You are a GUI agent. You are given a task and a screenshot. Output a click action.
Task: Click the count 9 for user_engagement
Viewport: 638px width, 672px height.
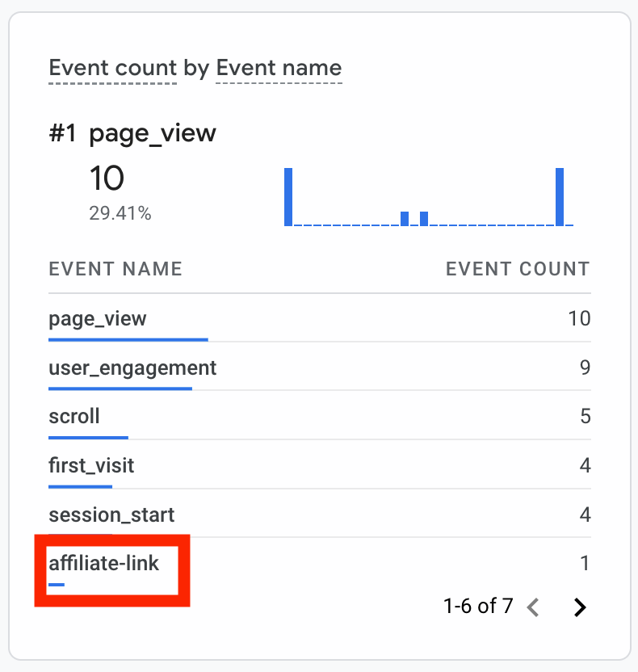(x=586, y=367)
